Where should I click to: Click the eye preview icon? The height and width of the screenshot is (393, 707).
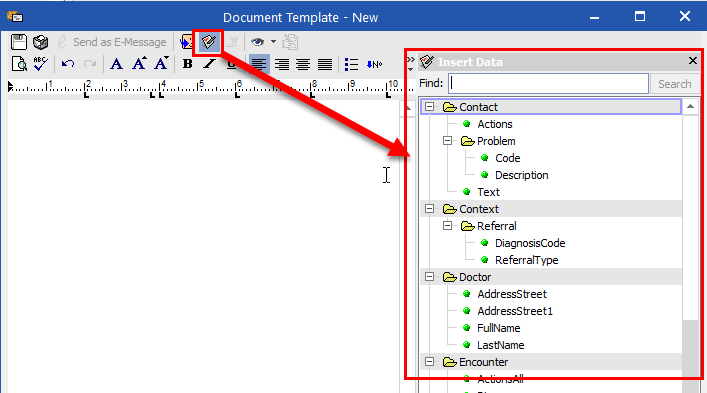point(257,42)
